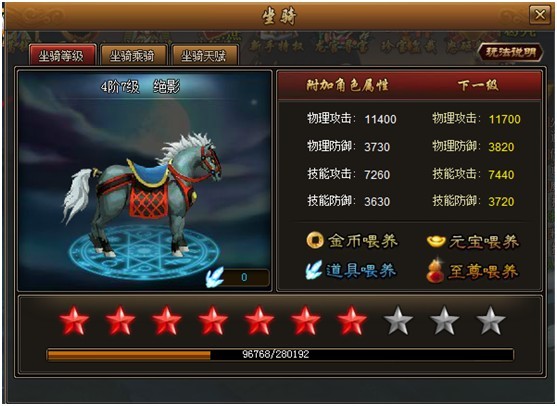This screenshot has width=557, height=406.
Task: Click the gold ingot icon for 元宝喂养
Action: point(436,242)
